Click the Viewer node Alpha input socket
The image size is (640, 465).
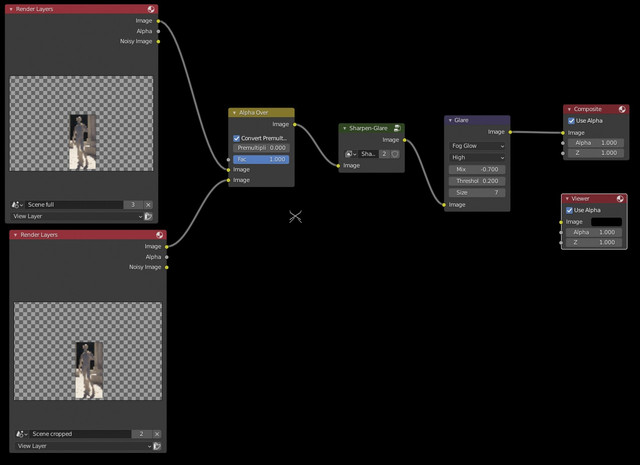(x=561, y=232)
